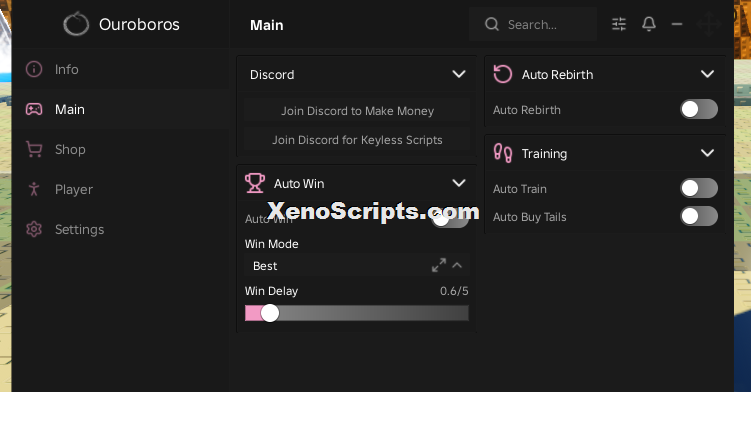This screenshot has height=422, width=751.
Task: Enable the Auto Buy Tails switch
Action: pyautogui.click(x=699, y=217)
